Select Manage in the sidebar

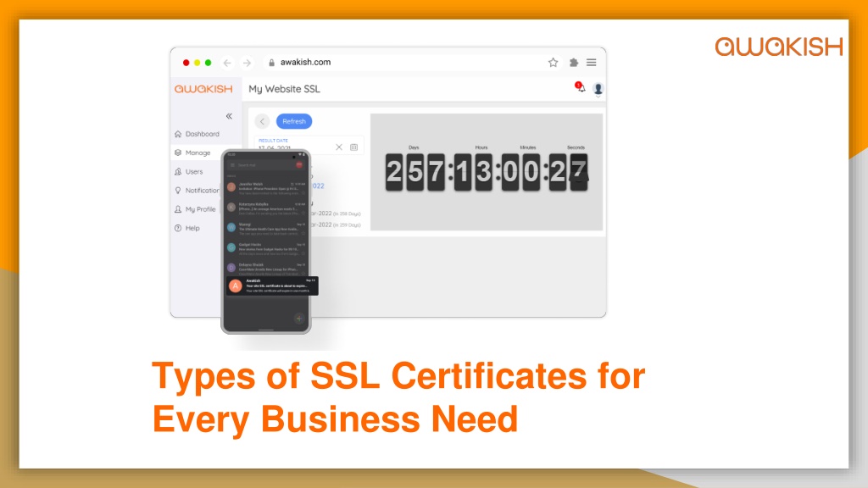point(192,152)
